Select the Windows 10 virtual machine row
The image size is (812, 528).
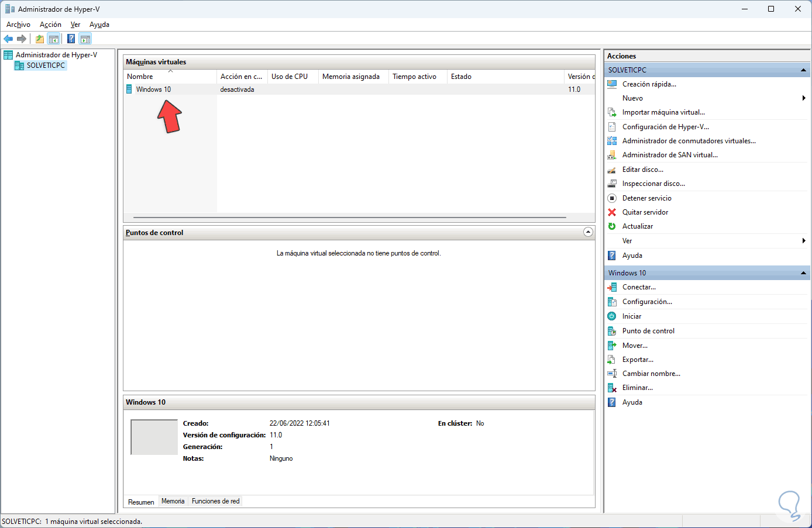(x=359, y=89)
